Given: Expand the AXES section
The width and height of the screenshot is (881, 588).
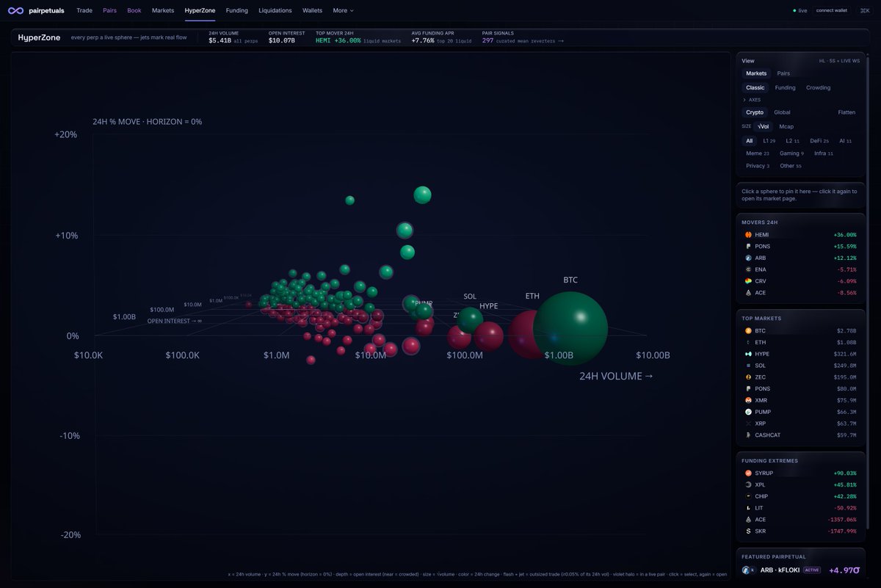Looking at the screenshot, I should pos(752,100).
